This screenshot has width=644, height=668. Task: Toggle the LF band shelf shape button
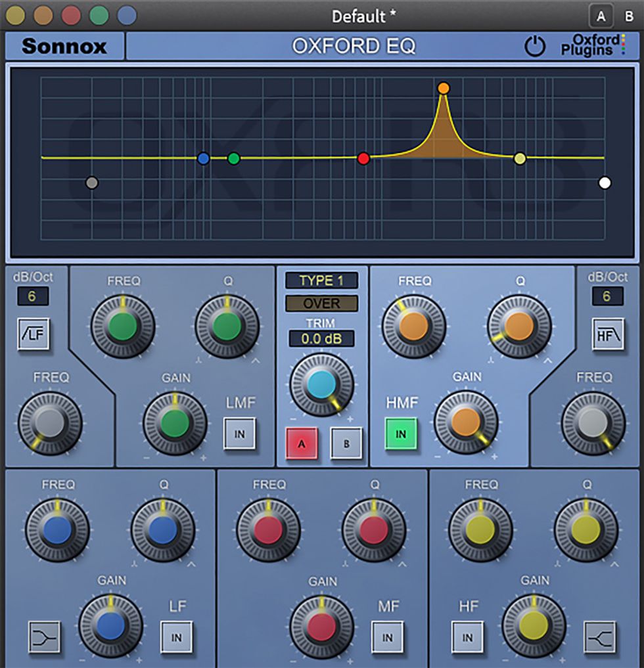[x=44, y=637]
